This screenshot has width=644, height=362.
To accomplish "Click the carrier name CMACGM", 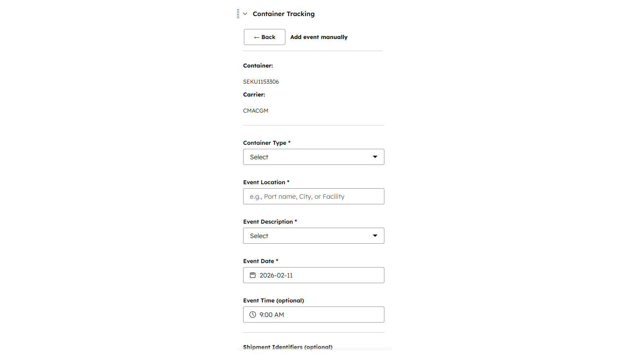I will pyautogui.click(x=256, y=111).
